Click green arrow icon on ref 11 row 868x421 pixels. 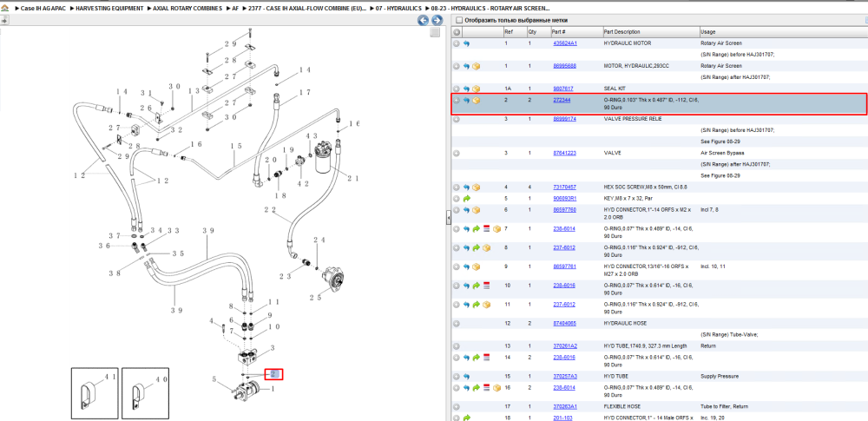pos(476,304)
